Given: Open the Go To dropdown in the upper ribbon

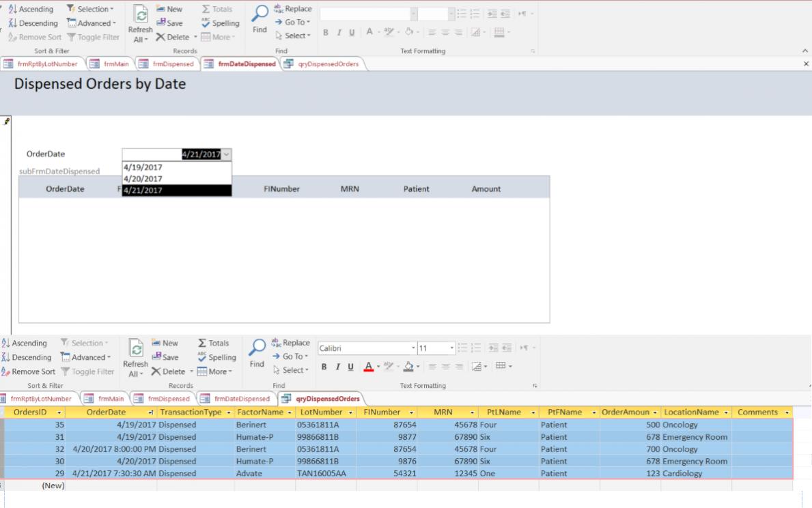Looking at the screenshot, I should (292, 22).
